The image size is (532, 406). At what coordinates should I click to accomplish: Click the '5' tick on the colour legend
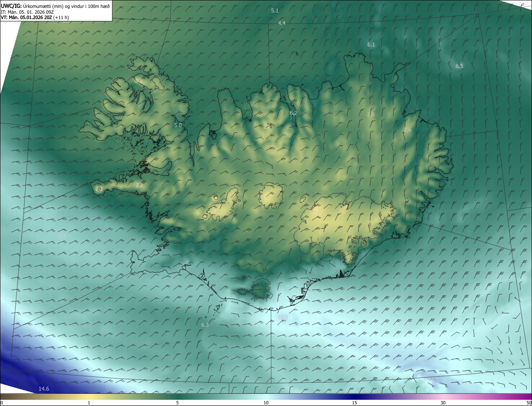click(177, 403)
